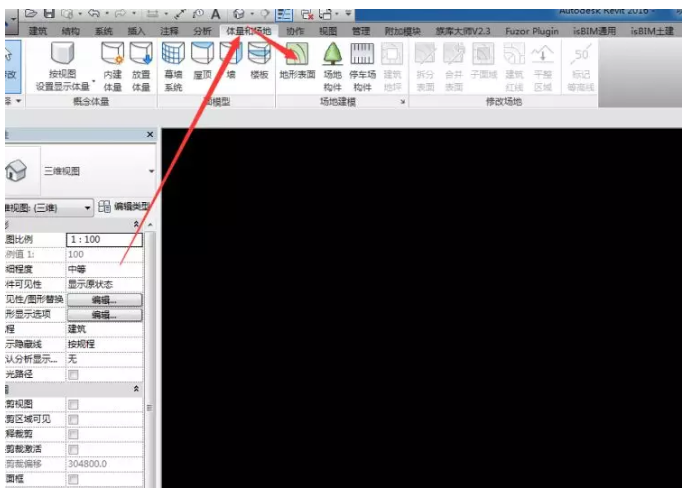
Task: Click the Switch Windows icon
Action: point(325,14)
